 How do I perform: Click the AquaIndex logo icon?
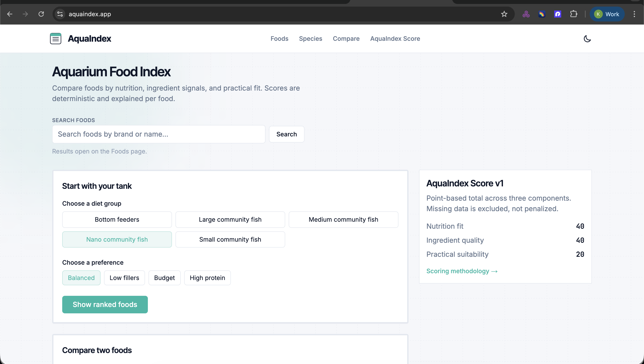pos(55,39)
